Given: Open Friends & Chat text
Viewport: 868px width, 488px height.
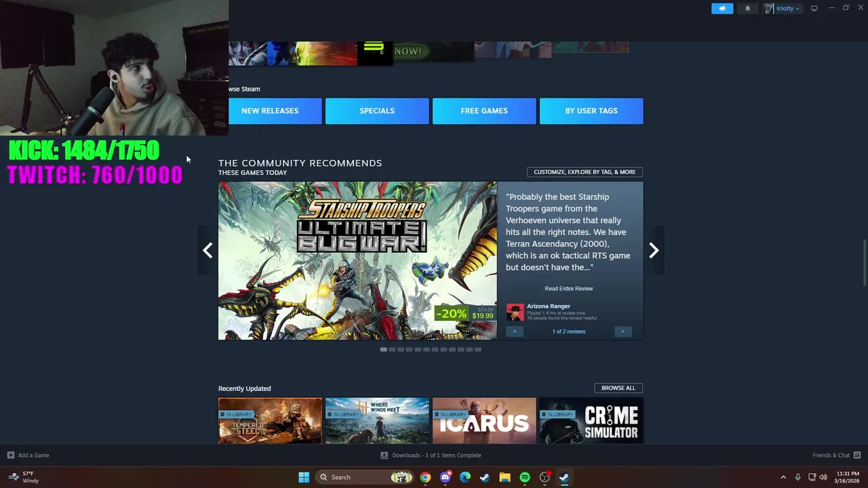Looking at the screenshot, I should (831, 455).
